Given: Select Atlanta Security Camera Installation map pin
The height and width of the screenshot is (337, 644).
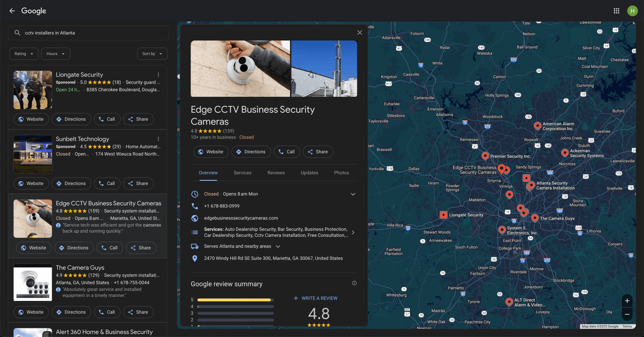Looking at the screenshot, I should click(531, 185).
